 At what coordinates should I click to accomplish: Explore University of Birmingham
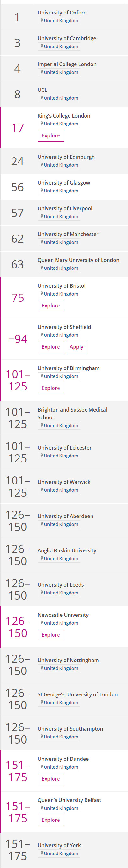pyautogui.click(x=51, y=388)
